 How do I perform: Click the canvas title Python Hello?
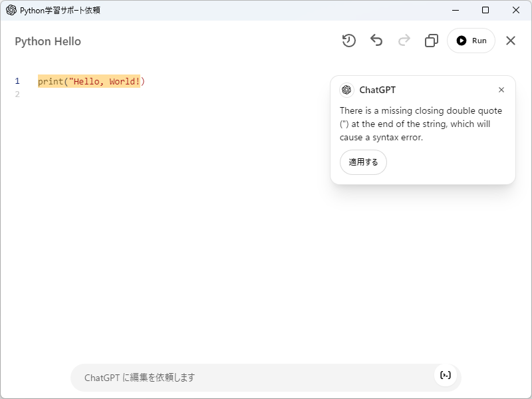[x=47, y=41]
